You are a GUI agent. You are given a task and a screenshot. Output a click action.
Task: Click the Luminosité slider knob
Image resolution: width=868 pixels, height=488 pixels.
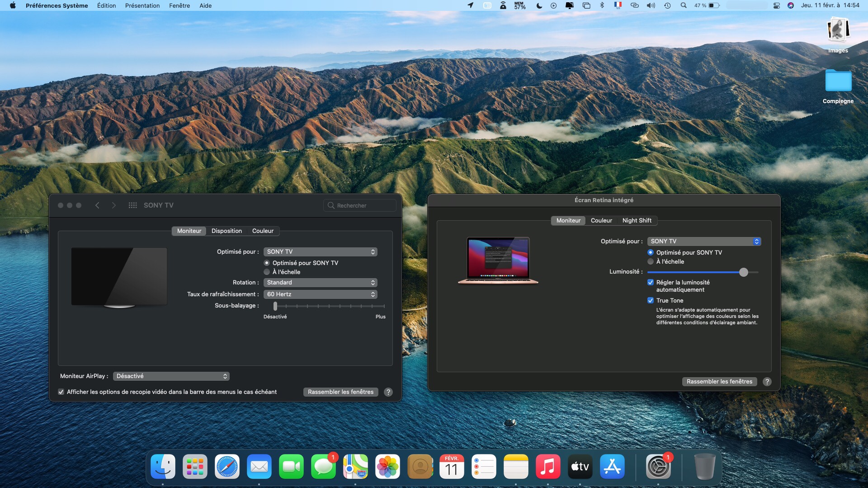click(743, 272)
